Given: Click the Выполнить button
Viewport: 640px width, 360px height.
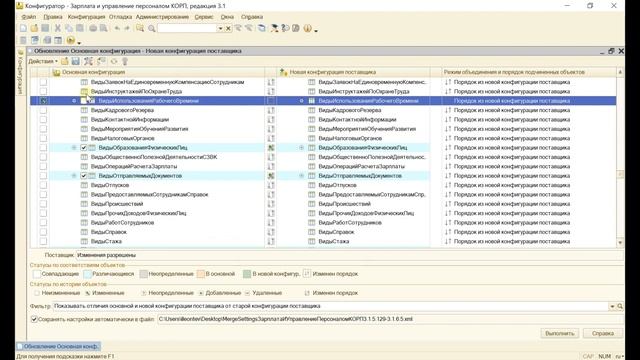Looking at the screenshot, I should tap(560, 333).
